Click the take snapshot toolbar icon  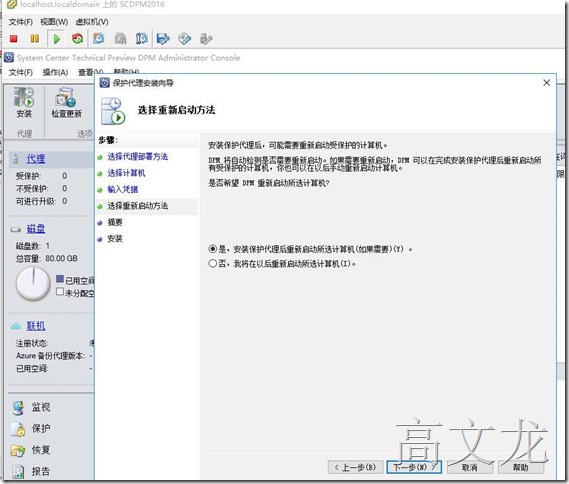(x=99, y=38)
